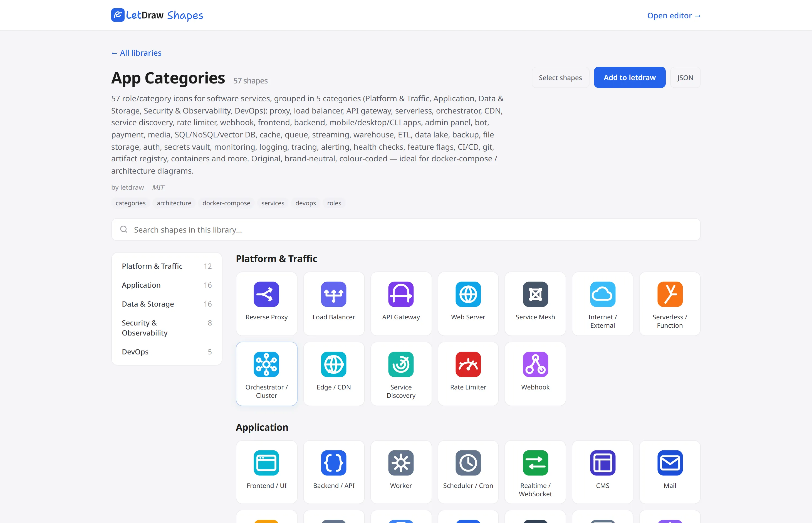Open the JSON export button

tap(685, 78)
